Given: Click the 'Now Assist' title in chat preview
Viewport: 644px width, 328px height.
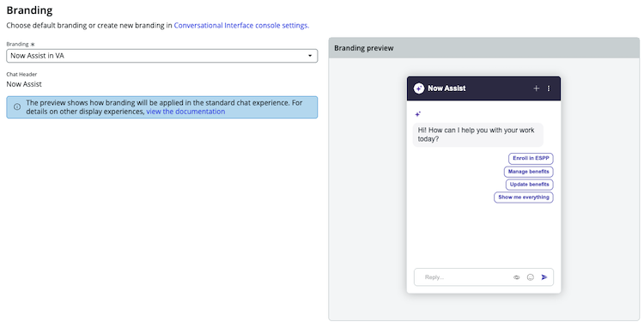Looking at the screenshot, I should click(447, 88).
